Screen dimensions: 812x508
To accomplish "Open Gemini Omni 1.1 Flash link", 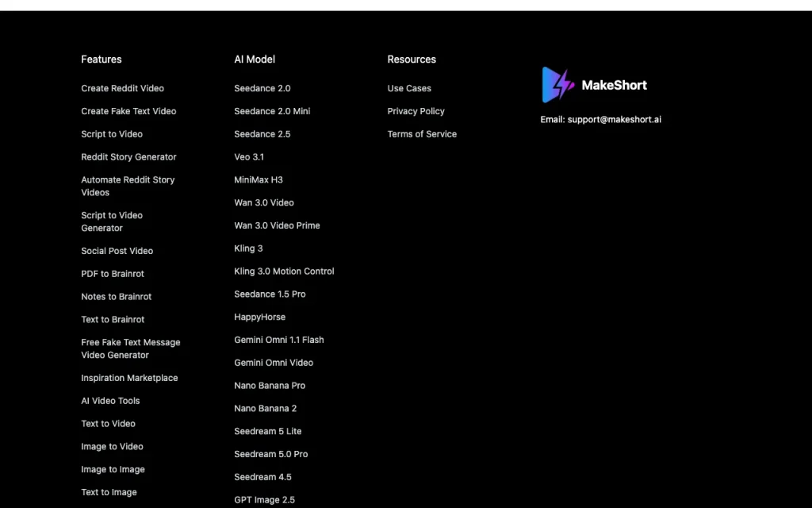I will (278, 340).
